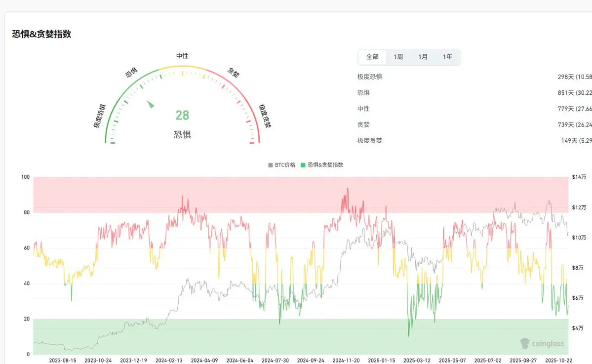Switch to the 1月 tab
The width and height of the screenshot is (592, 364).
(423, 57)
